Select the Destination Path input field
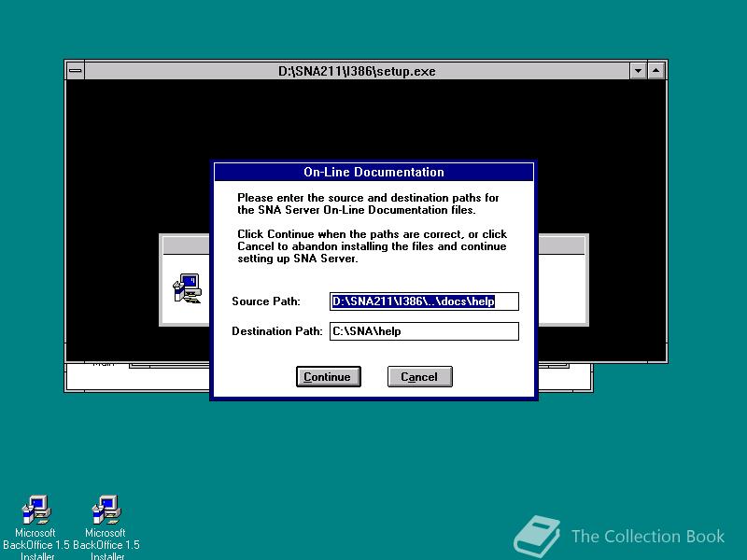Screen dimensions: 747x560 pyautogui.click(x=424, y=331)
